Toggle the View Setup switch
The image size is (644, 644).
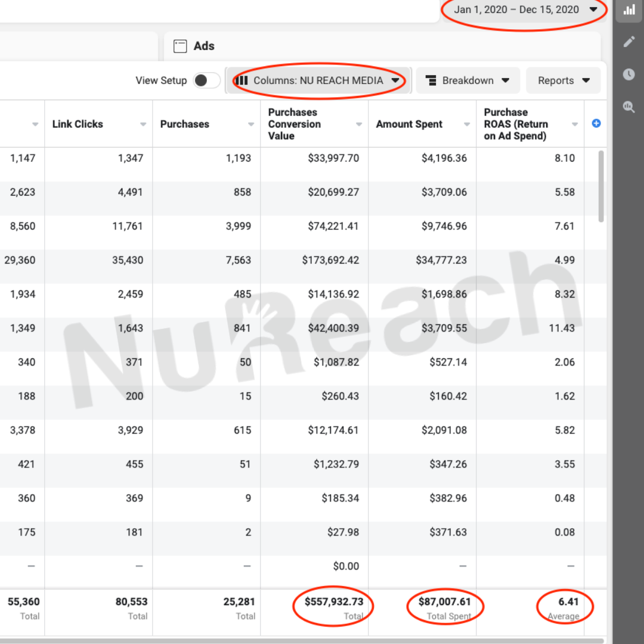pyautogui.click(x=206, y=80)
